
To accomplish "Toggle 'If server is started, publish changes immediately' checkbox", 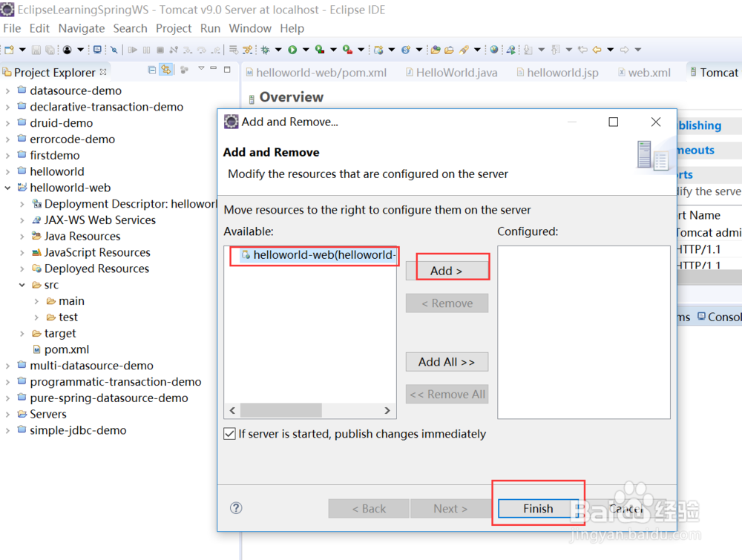I will (x=229, y=434).
